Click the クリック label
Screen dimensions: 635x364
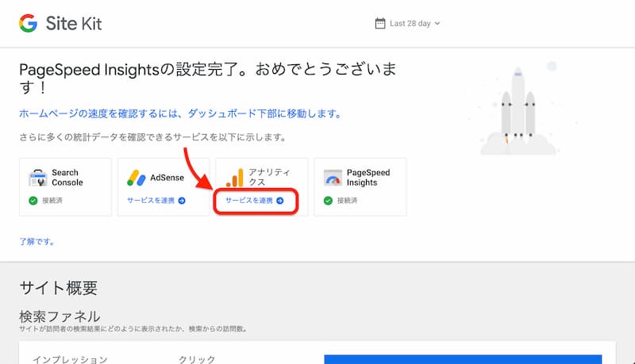click(197, 359)
